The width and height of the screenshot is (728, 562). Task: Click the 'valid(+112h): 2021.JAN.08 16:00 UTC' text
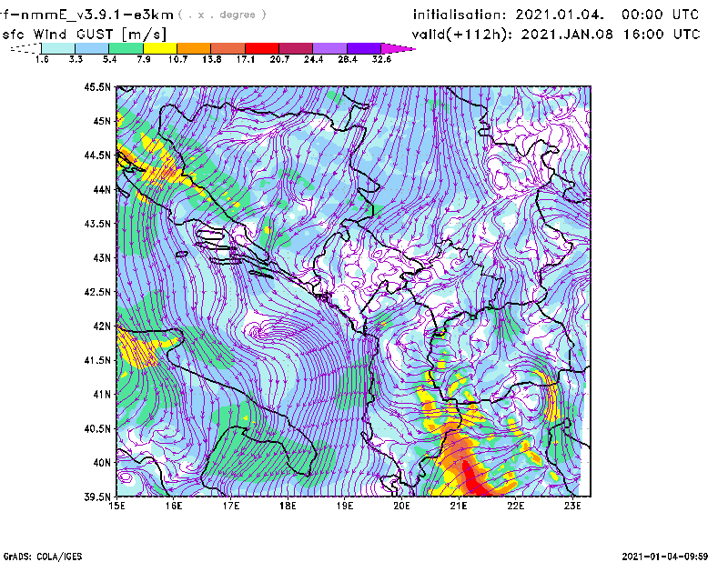pyautogui.click(x=556, y=35)
